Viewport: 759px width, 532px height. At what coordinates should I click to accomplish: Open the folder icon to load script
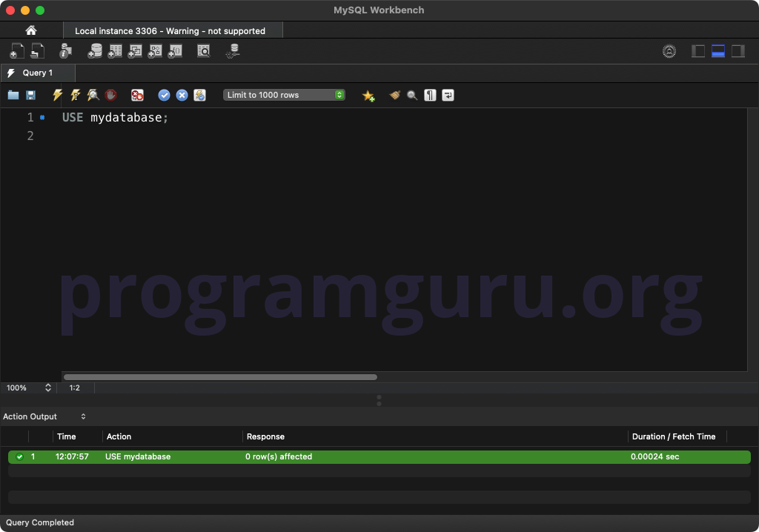click(x=13, y=95)
